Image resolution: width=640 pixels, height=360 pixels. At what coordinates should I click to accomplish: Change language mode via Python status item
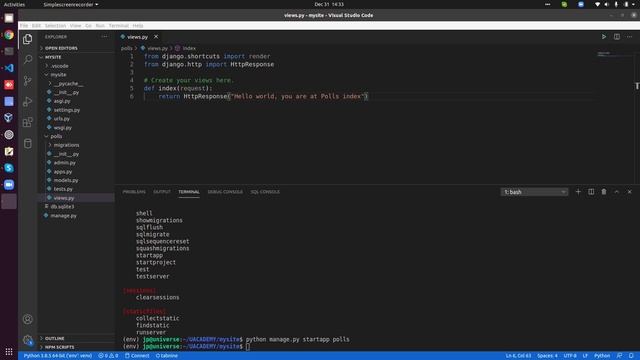click(602, 356)
